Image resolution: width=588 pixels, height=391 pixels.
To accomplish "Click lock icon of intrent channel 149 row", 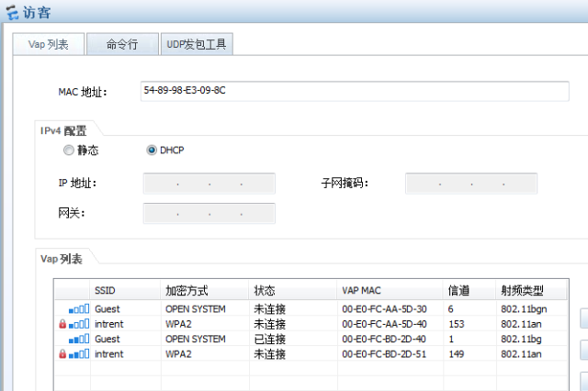I will (x=62, y=354).
